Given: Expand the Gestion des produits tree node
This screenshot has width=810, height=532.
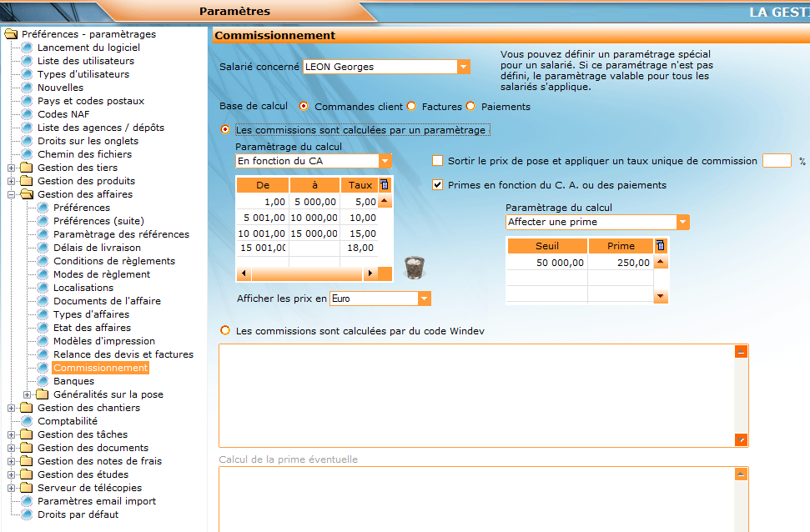Looking at the screenshot, I should click(11, 181).
